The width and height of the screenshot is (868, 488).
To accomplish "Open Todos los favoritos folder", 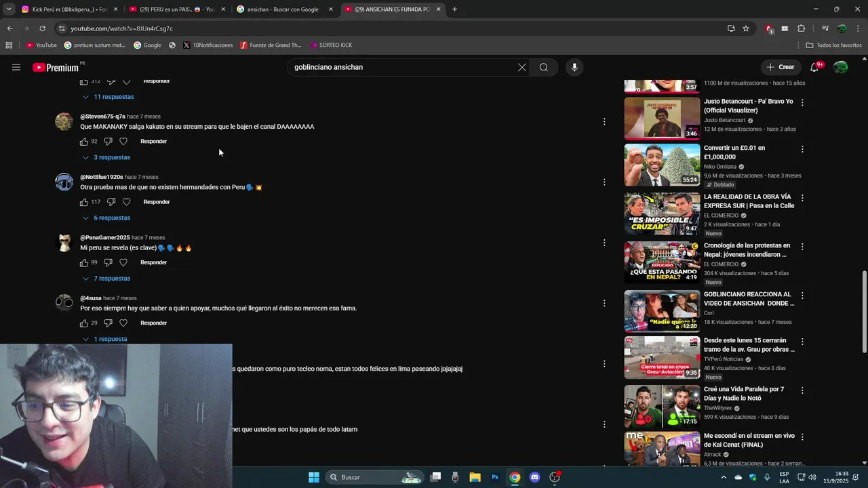I will pyautogui.click(x=833, y=45).
